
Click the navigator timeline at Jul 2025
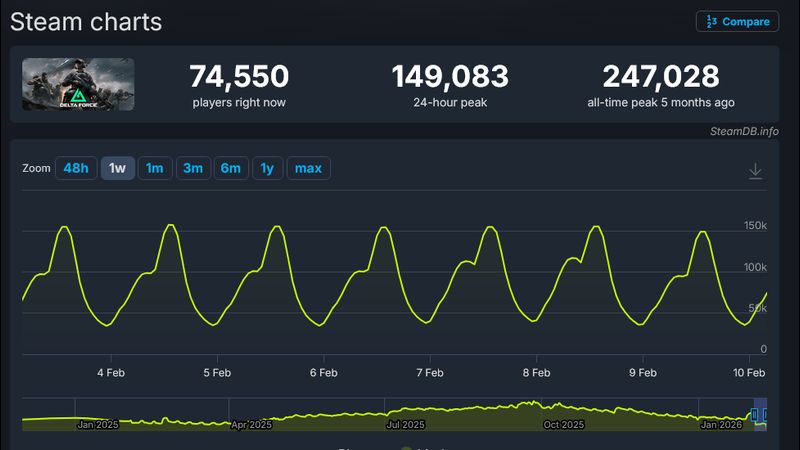coord(406,424)
